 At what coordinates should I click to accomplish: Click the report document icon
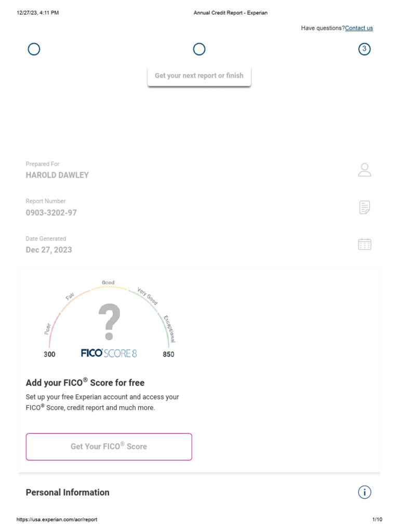(x=365, y=207)
